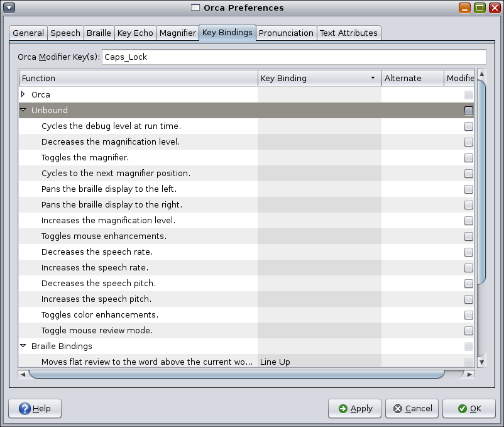Select row 'Pans the braille display to the right.'
Screen dimensions: 504x427
click(x=246, y=205)
